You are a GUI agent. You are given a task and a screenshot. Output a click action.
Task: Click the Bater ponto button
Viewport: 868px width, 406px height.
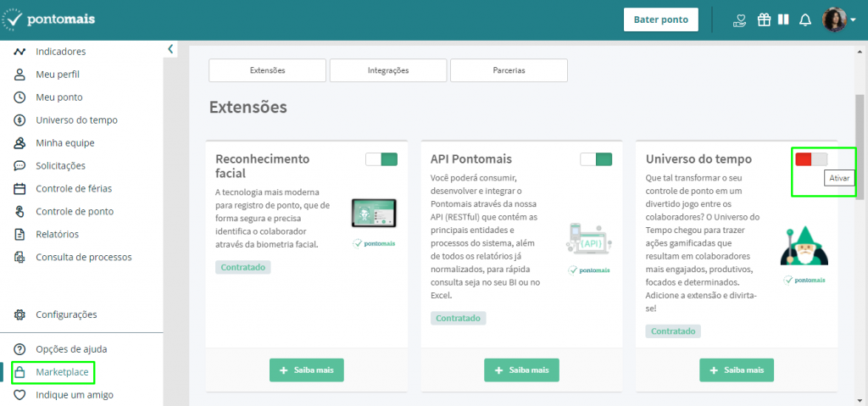pos(661,20)
